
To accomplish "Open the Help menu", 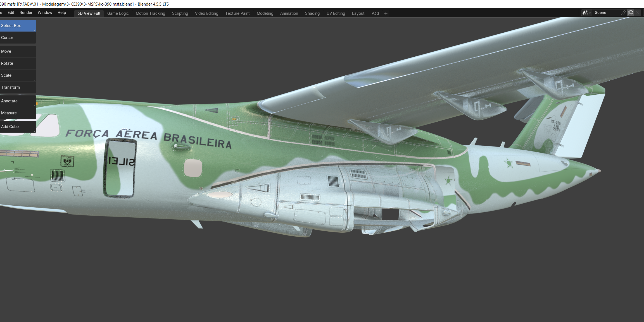I will click(x=62, y=13).
